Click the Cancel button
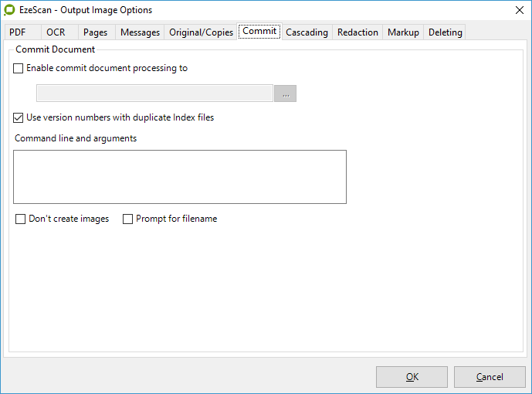532x394 pixels. 490,377
